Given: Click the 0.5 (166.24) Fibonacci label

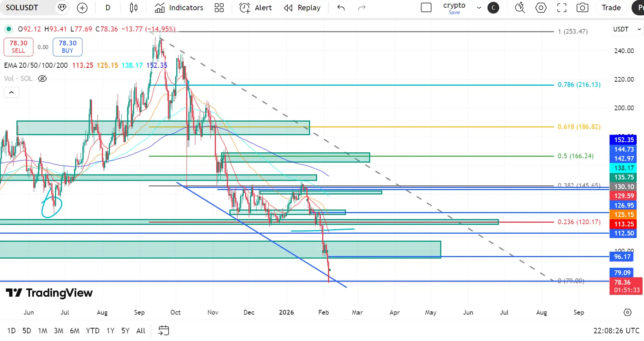Looking at the screenshot, I should [575, 156].
